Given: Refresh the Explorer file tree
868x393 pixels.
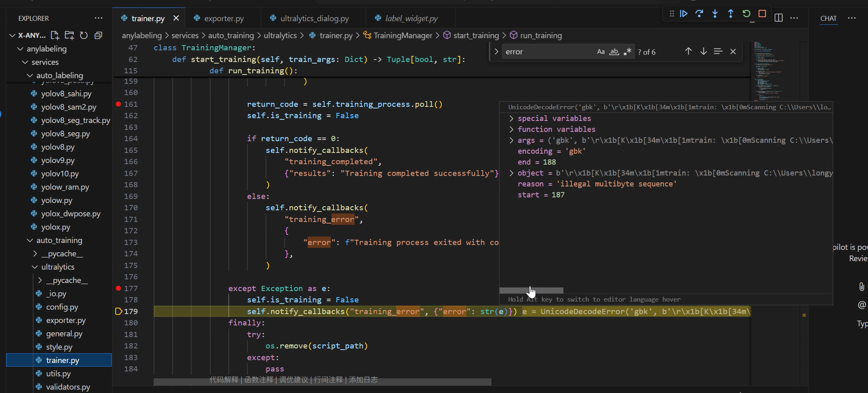Looking at the screenshot, I should (84, 35).
